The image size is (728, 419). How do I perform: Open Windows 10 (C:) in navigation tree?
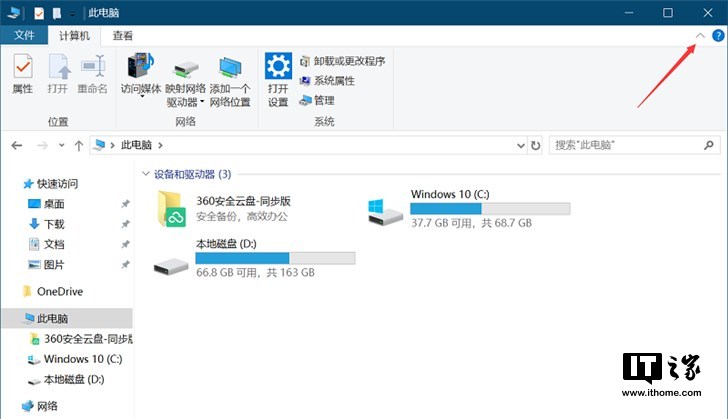[x=75, y=359]
